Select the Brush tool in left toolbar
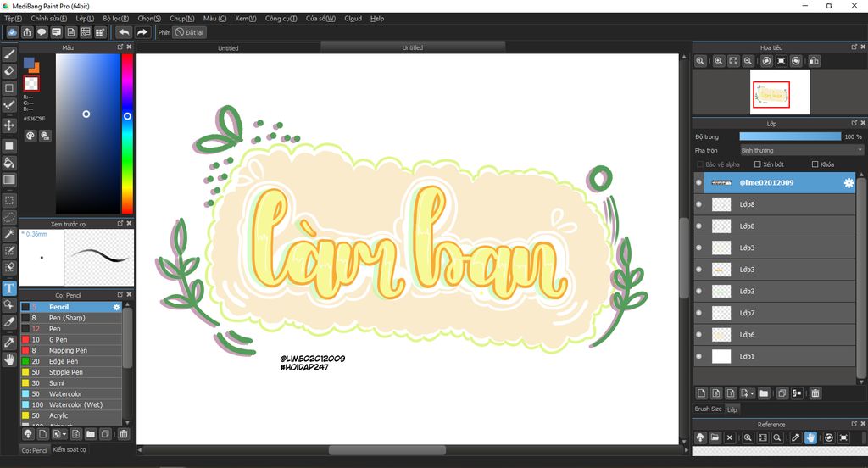This screenshot has height=468, width=868. (x=9, y=54)
